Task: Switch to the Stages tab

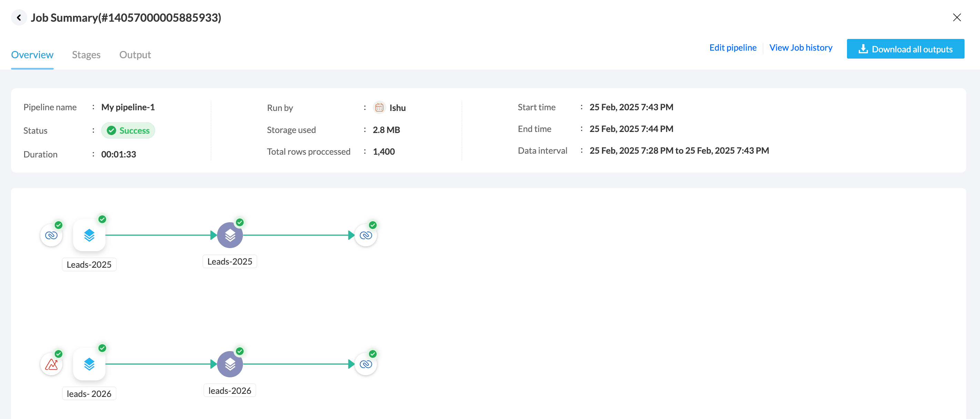Action: pyautogui.click(x=86, y=55)
